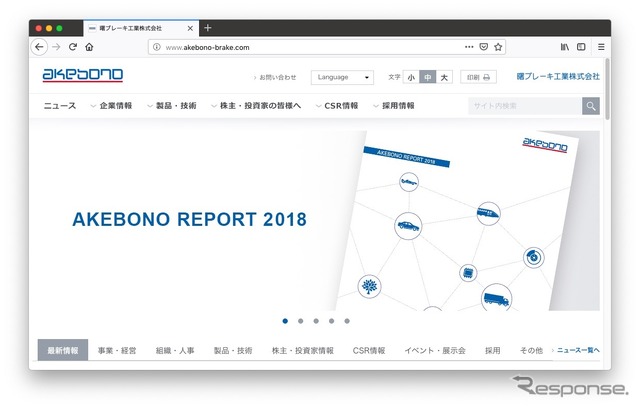Image resolution: width=640 pixels, height=408 pixels.
Task: Open the ニュース menu item
Action: tap(60, 106)
